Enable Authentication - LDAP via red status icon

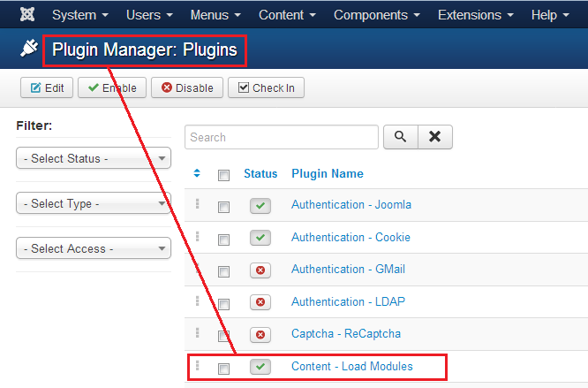[x=260, y=302]
